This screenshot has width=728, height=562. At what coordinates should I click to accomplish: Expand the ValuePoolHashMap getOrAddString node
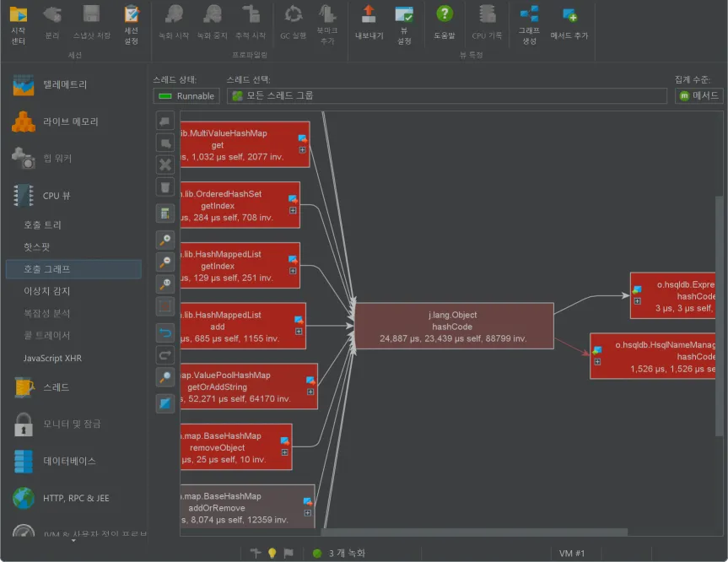click(x=310, y=392)
